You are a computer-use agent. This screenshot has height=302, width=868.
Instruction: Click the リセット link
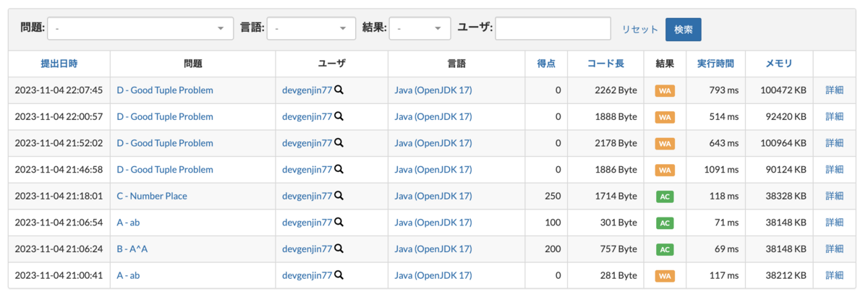[x=640, y=30]
